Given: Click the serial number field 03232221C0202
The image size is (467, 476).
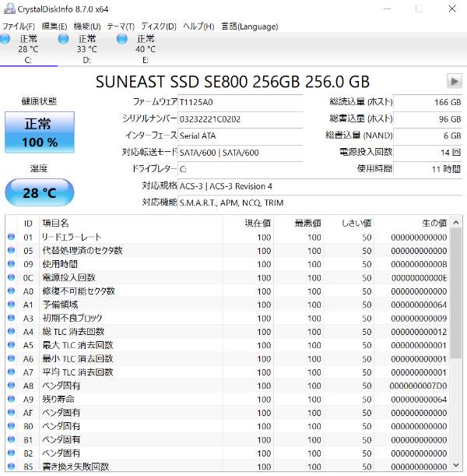Looking at the screenshot, I should click(241, 119).
